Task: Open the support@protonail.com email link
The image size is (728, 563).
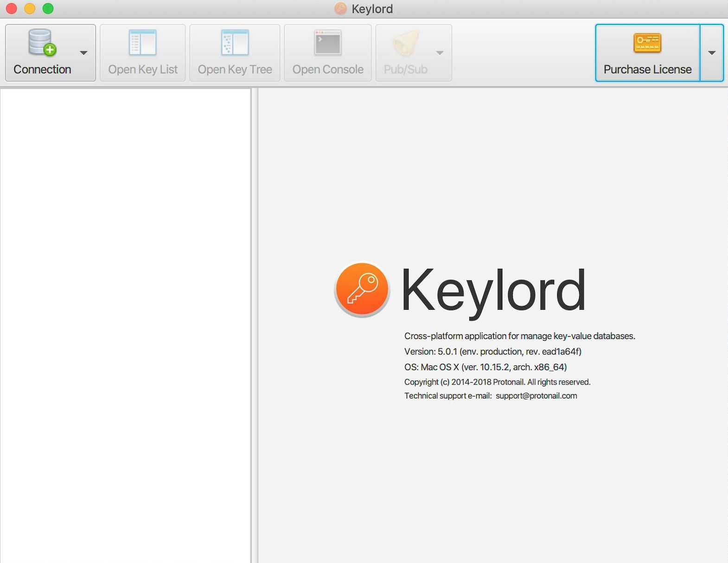Action: 536,396
